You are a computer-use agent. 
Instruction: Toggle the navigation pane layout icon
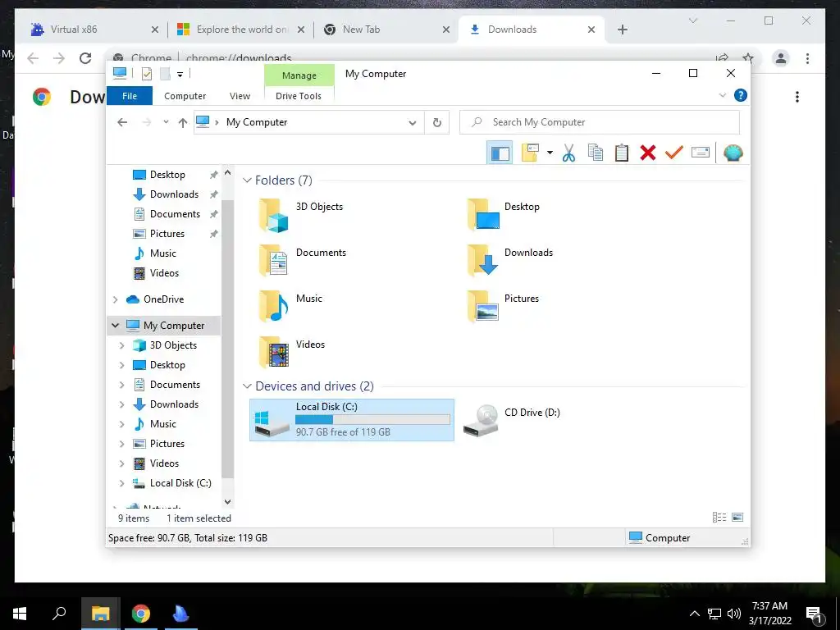[500, 153]
